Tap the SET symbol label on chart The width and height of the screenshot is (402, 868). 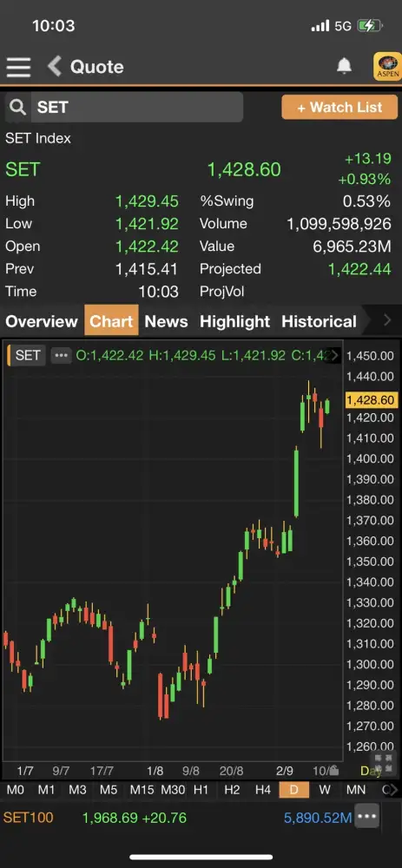27,355
